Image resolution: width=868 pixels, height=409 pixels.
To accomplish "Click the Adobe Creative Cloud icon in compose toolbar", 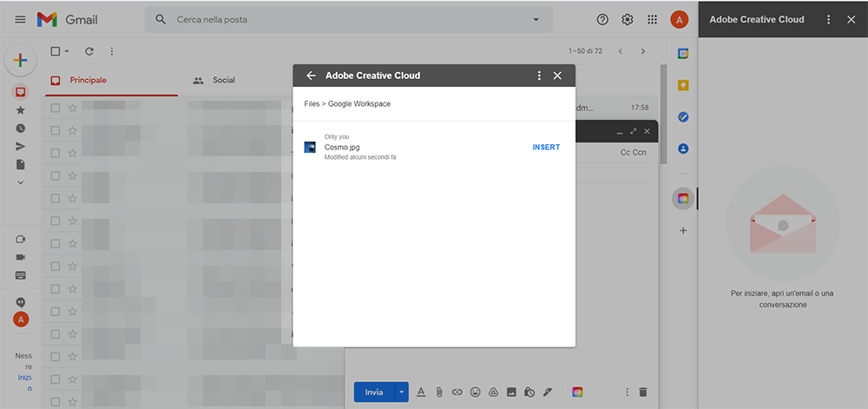I will pyautogui.click(x=577, y=393).
